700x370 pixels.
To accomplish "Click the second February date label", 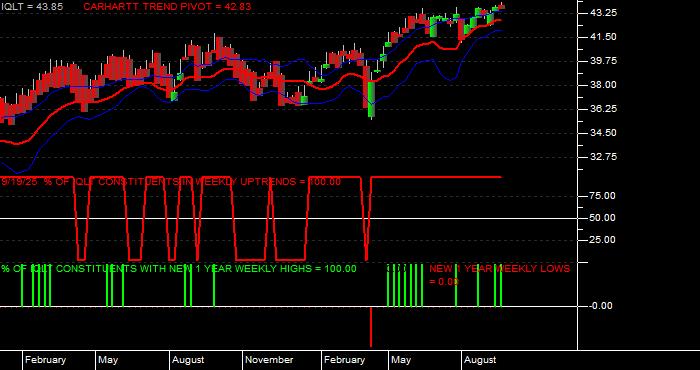I will 345,360.
